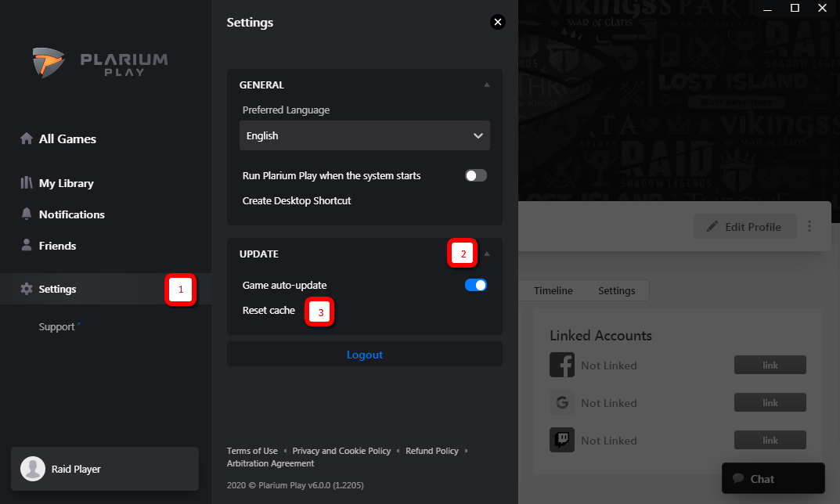Click the My Library books icon
The height and width of the screenshot is (504, 840).
pyautogui.click(x=27, y=182)
